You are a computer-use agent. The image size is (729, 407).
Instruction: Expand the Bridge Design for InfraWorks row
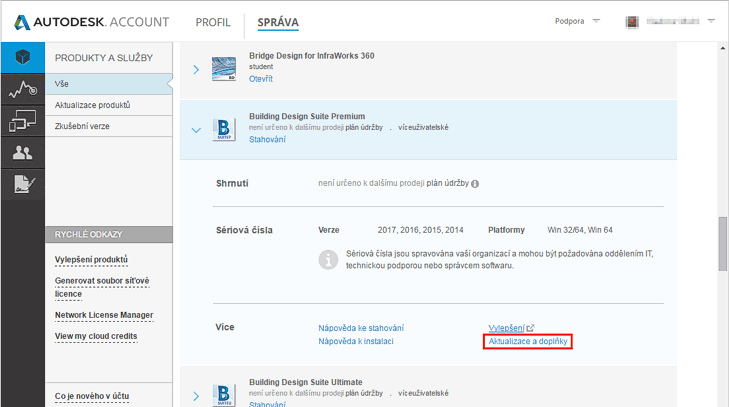pyautogui.click(x=196, y=70)
